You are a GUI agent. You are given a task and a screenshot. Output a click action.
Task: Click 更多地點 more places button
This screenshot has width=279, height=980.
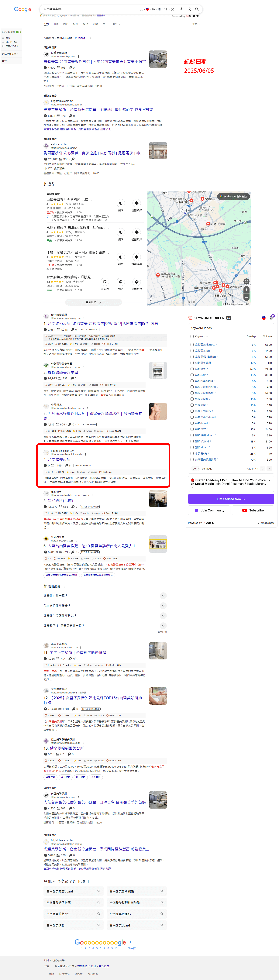(x=94, y=302)
